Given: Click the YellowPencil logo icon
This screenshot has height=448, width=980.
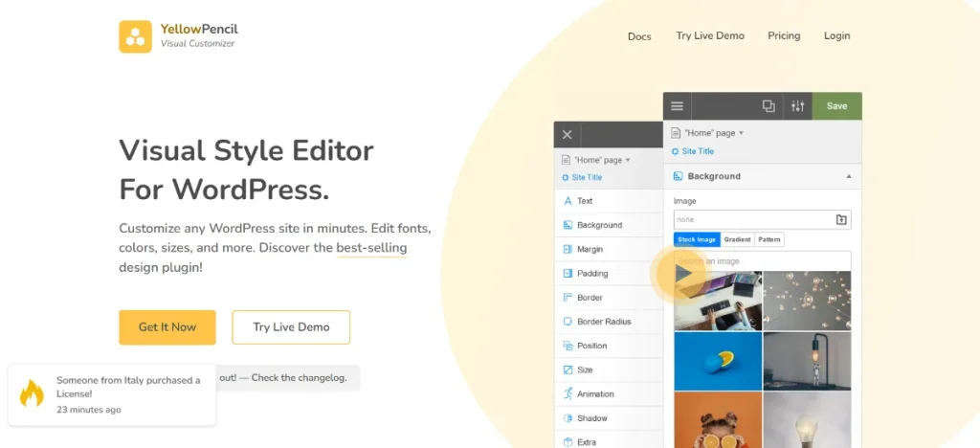Looking at the screenshot, I should pos(135,36).
